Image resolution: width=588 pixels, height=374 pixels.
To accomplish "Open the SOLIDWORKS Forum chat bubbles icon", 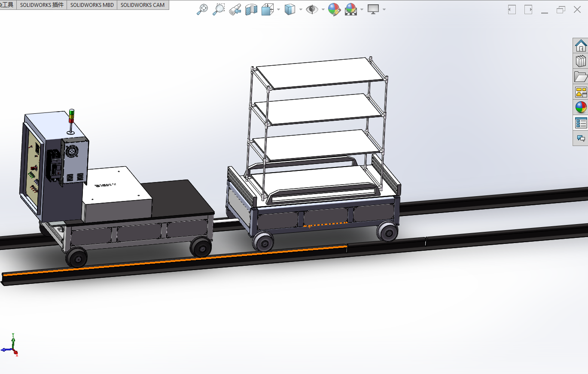I will (x=581, y=138).
